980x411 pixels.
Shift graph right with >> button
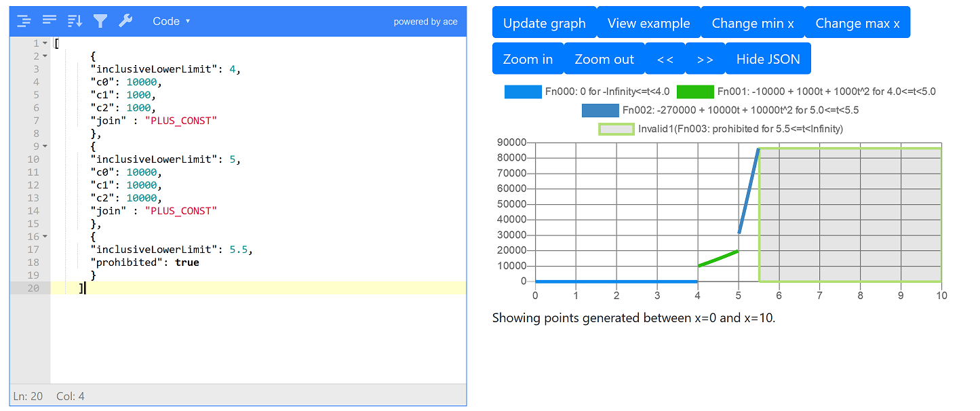pos(705,59)
